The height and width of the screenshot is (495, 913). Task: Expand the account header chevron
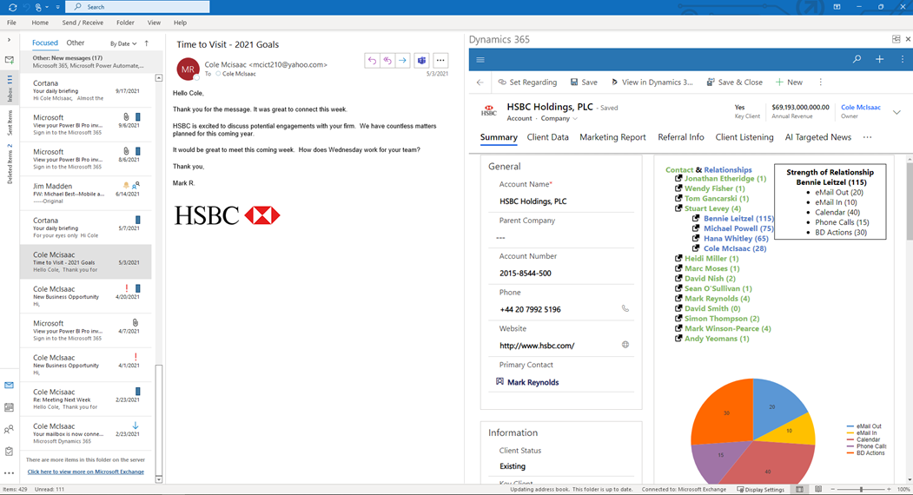point(897,112)
